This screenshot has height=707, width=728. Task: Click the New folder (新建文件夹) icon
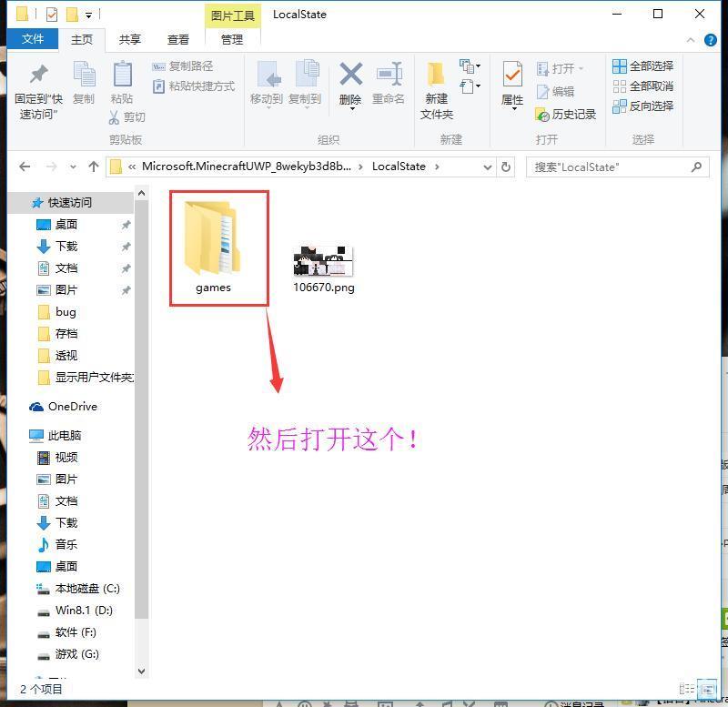(437, 75)
